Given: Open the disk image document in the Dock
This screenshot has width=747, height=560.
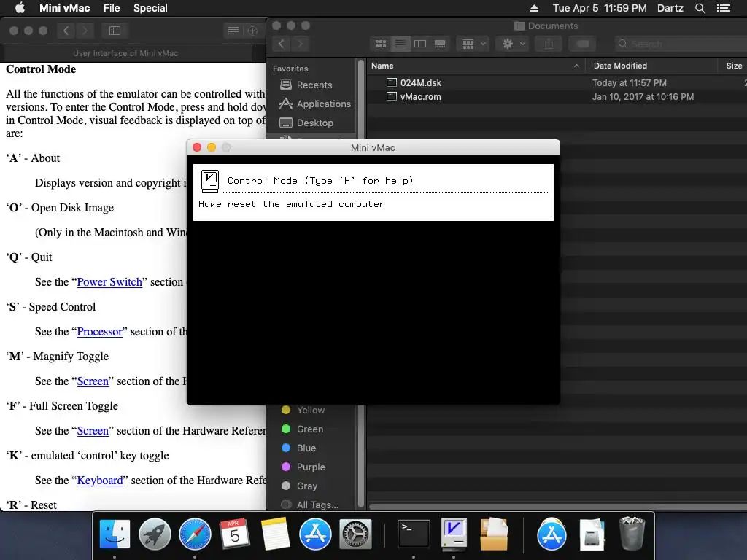Looking at the screenshot, I should tap(592, 534).
